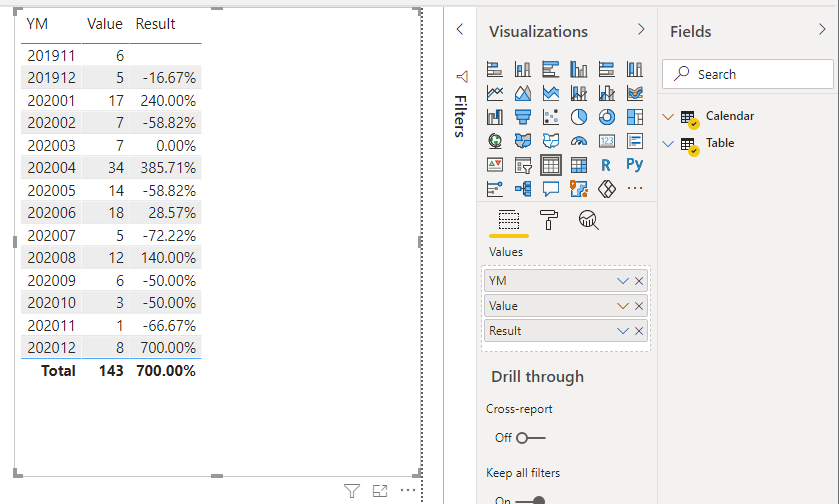This screenshot has height=504, width=839.
Task: Collapse the Visualizations pane
Action: (641, 29)
